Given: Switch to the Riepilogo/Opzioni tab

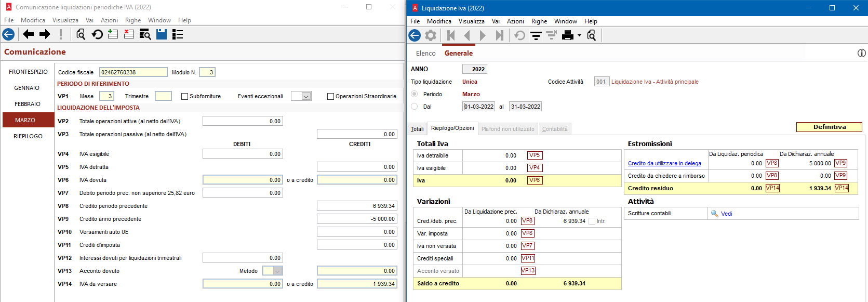Looking at the screenshot, I should click(452, 128).
